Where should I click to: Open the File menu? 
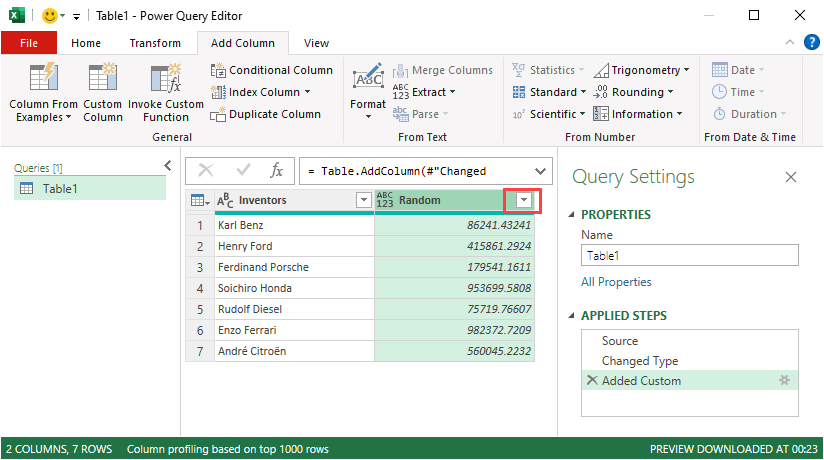point(29,43)
